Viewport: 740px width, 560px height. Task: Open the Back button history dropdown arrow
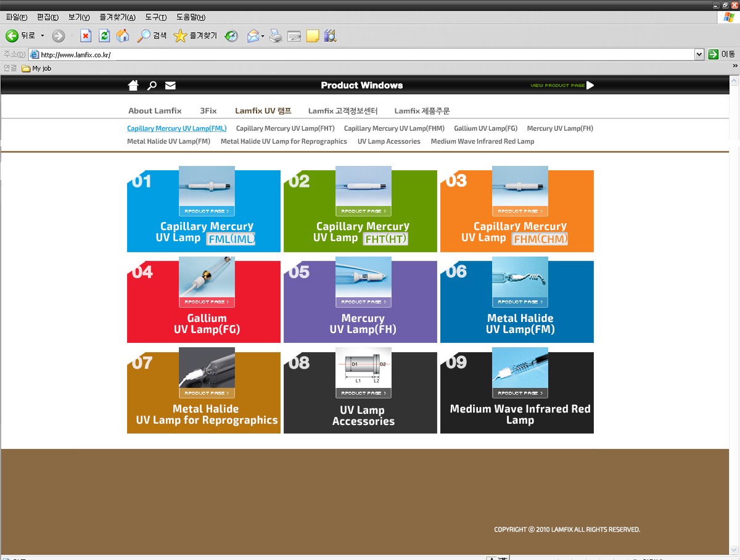pos(43,36)
